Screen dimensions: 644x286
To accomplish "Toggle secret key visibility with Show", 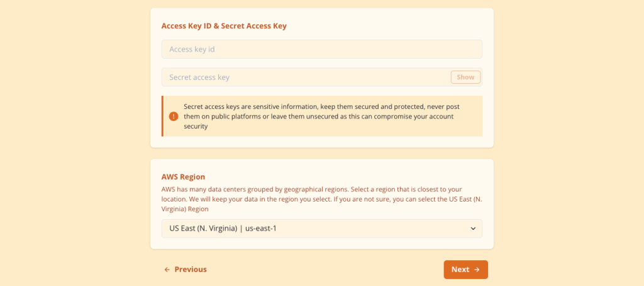I will [x=465, y=77].
